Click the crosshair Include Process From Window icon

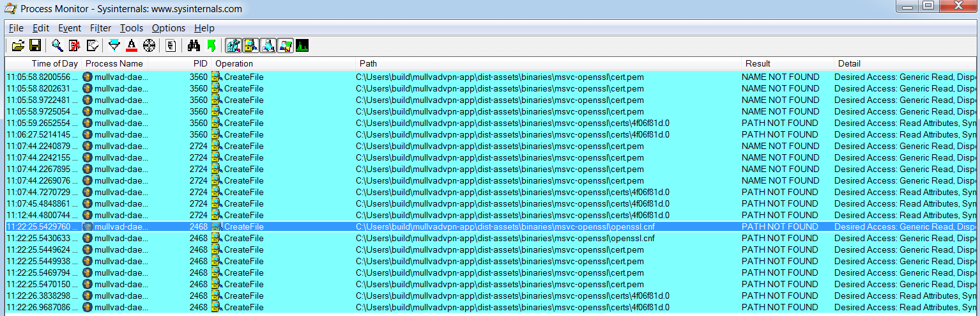(x=149, y=45)
